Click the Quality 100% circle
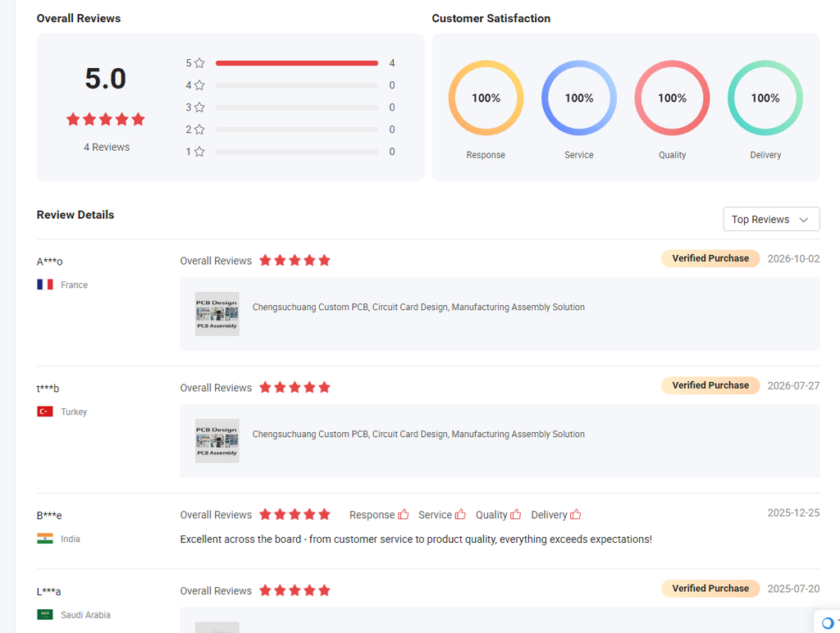The height and width of the screenshot is (633, 840). tap(673, 98)
